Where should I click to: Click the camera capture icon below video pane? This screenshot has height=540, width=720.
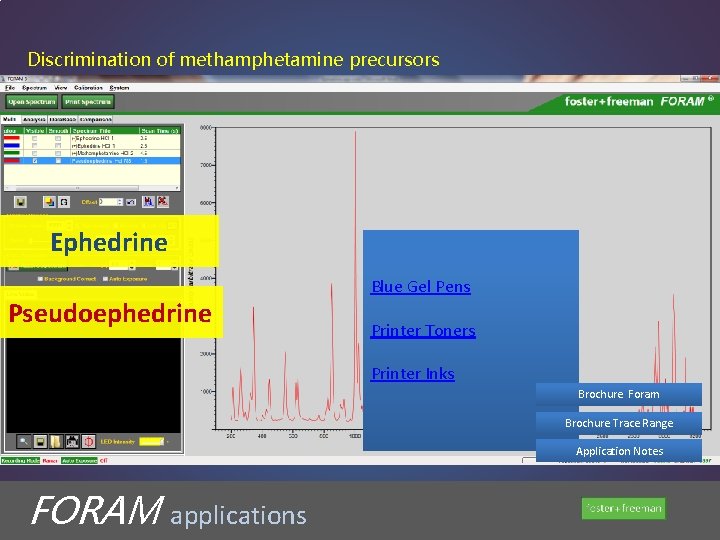[x=72, y=442]
